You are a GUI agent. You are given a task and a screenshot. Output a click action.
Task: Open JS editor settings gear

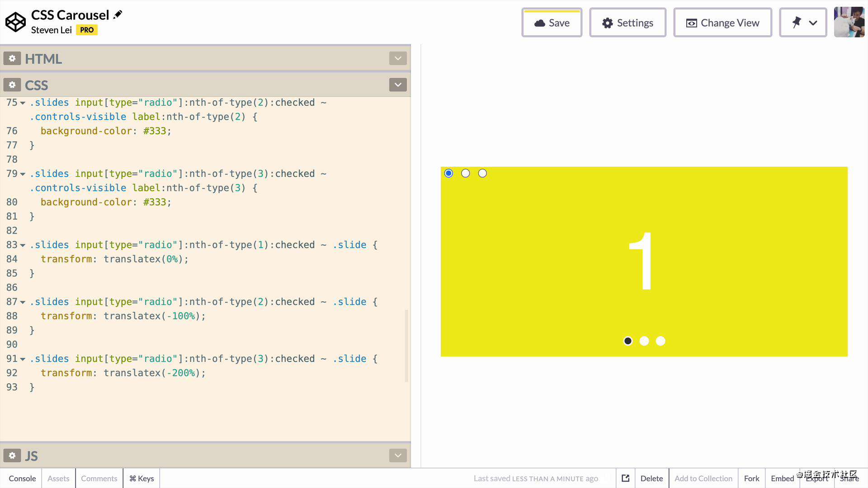coord(12,455)
